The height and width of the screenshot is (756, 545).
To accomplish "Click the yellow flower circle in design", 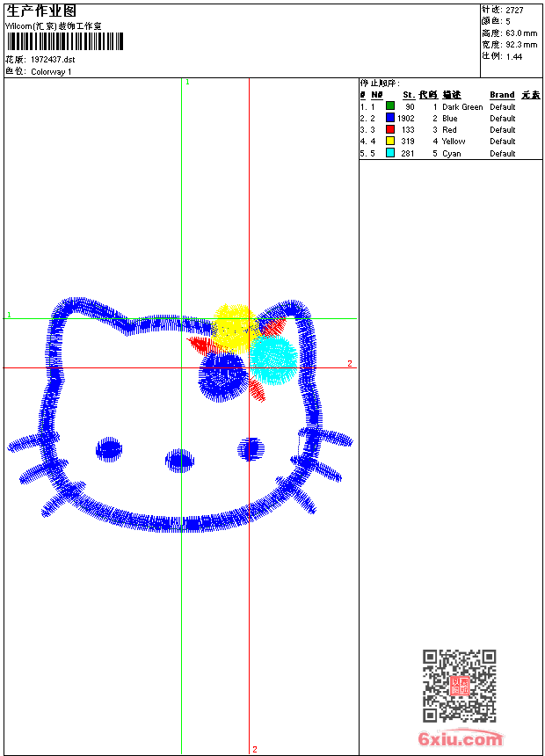I will tap(236, 327).
